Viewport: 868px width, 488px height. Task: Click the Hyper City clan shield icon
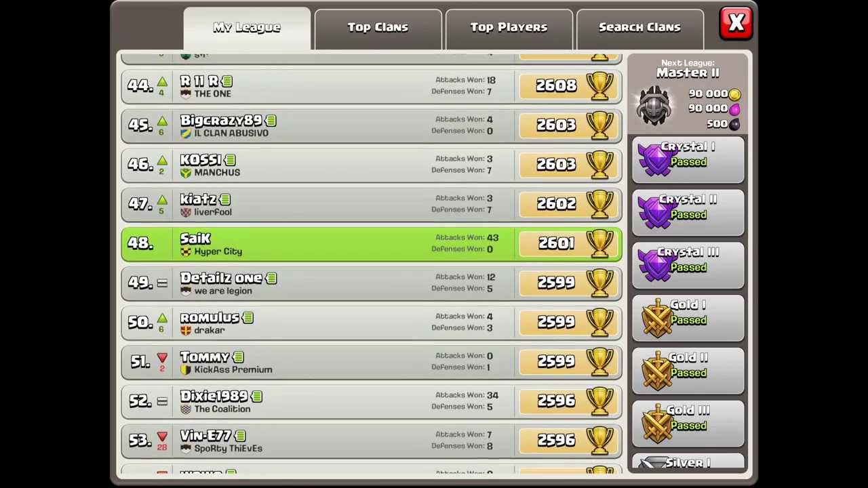186,251
